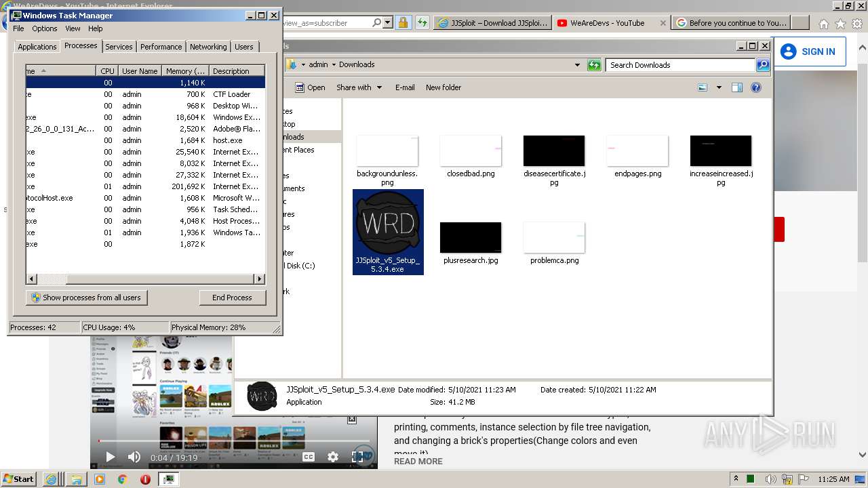The height and width of the screenshot is (488, 868).
Task: Sort processes by the Memory column header
Action: 185,70
